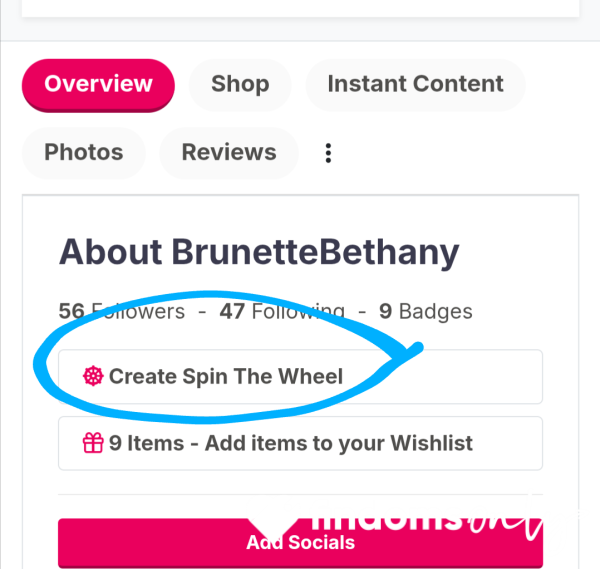600x569 pixels.
Task: View the 56 Followers list
Action: [x=122, y=311]
